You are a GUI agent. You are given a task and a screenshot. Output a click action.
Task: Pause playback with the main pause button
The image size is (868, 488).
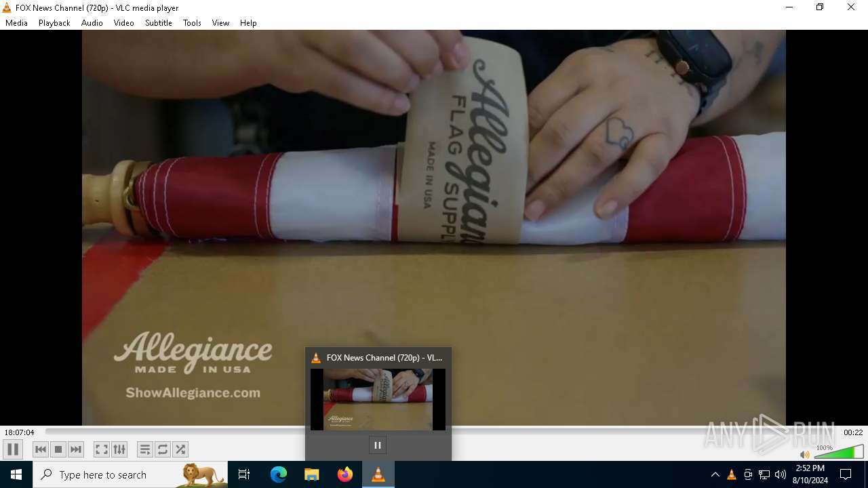pyautogui.click(x=13, y=449)
